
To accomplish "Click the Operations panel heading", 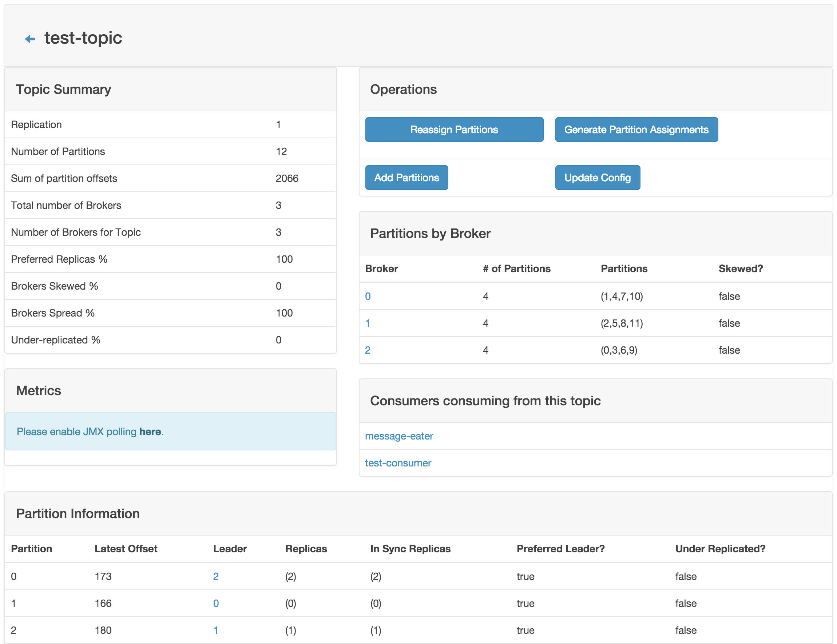I will coord(403,89).
